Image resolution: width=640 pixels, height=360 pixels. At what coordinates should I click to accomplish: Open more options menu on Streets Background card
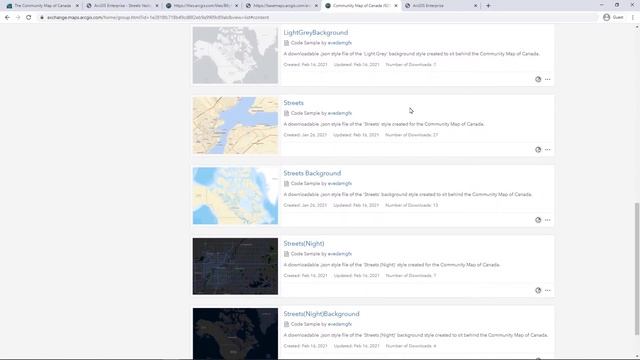pos(548,220)
